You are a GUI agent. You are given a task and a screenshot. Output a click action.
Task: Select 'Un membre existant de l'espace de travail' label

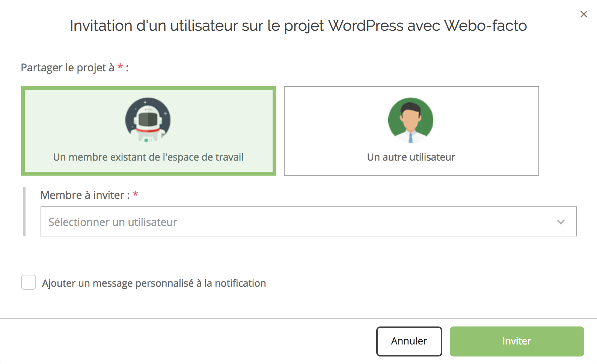(148, 157)
